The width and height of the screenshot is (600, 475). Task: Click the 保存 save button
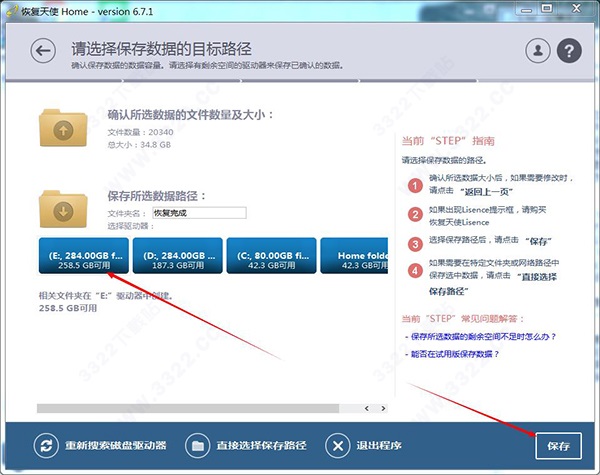[x=558, y=446]
